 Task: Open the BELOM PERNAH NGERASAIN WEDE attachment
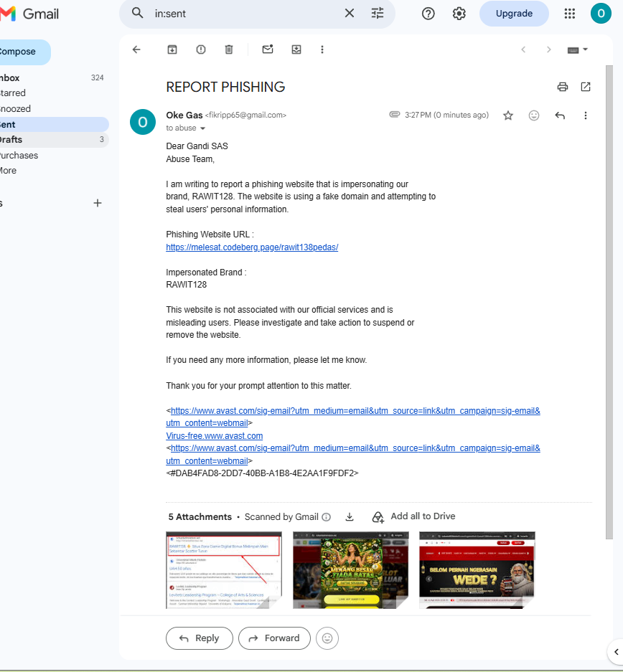[x=477, y=570]
